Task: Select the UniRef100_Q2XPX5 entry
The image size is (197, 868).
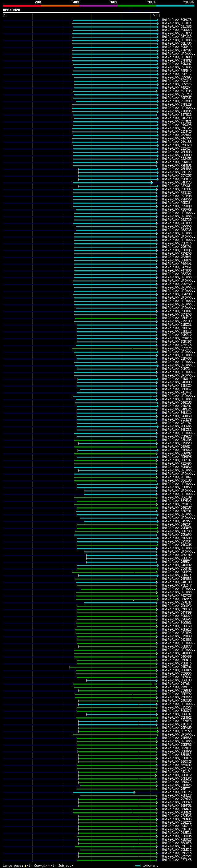Action: tap(176, 132)
